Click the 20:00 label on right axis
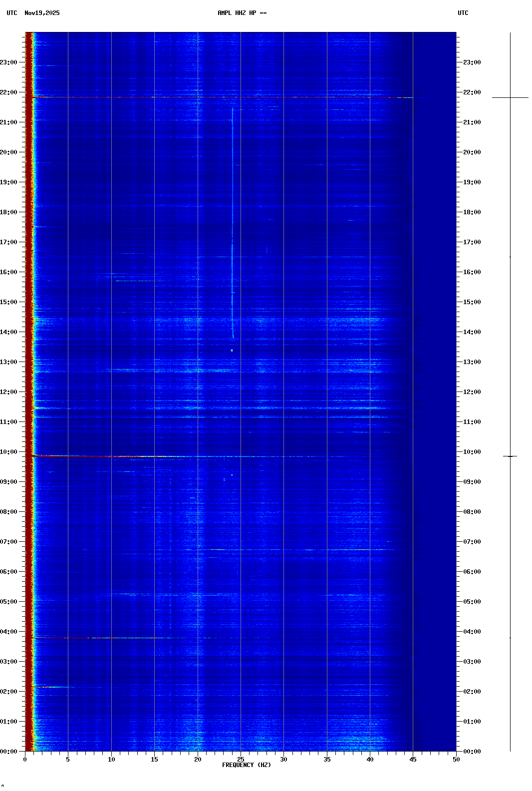 pos(472,152)
